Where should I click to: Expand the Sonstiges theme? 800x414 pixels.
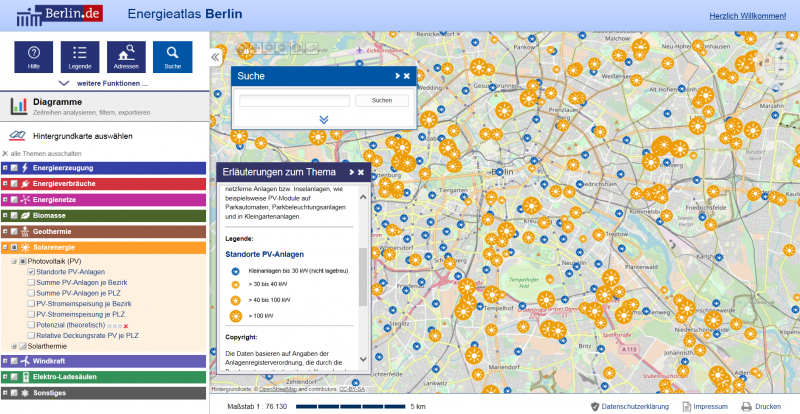(x=5, y=393)
